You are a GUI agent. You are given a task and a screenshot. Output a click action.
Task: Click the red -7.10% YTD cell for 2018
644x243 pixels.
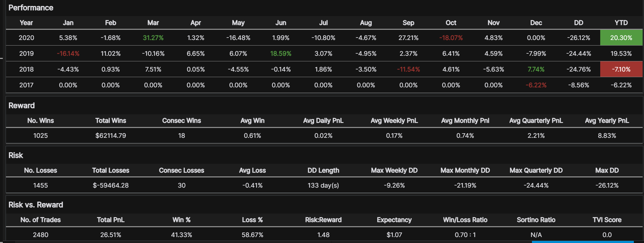[x=621, y=69]
